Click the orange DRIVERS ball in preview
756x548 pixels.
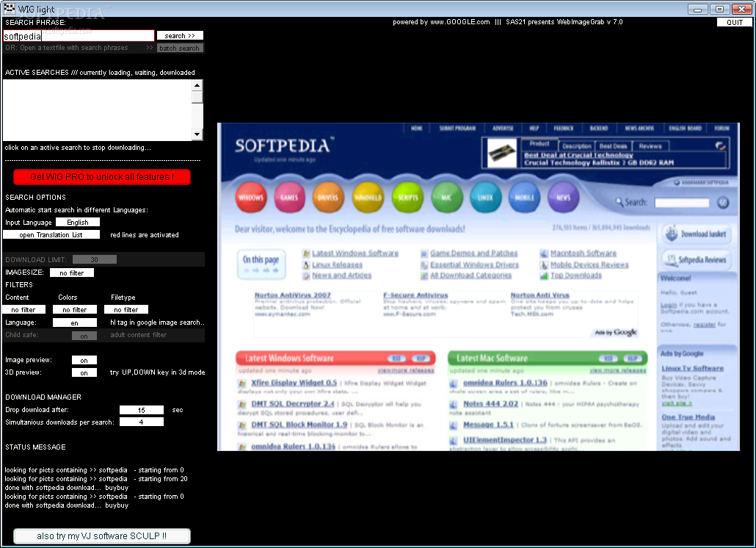pos(328,198)
